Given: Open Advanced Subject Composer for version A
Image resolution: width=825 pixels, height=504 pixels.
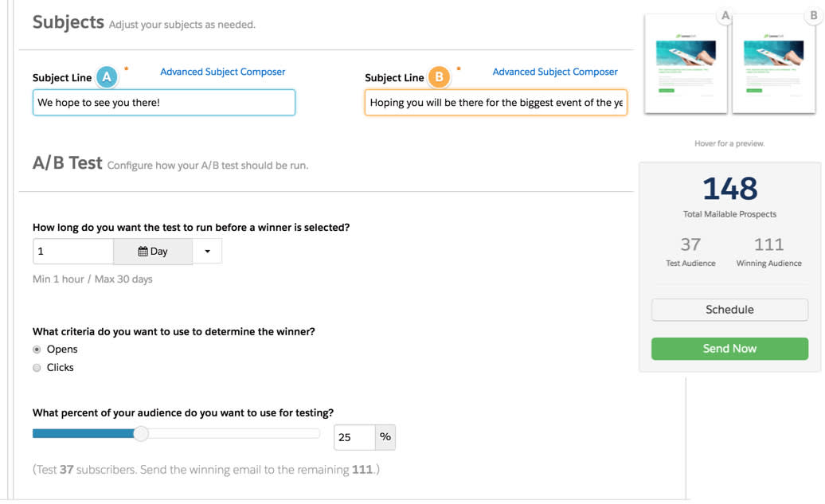Looking at the screenshot, I should [222, 72].
